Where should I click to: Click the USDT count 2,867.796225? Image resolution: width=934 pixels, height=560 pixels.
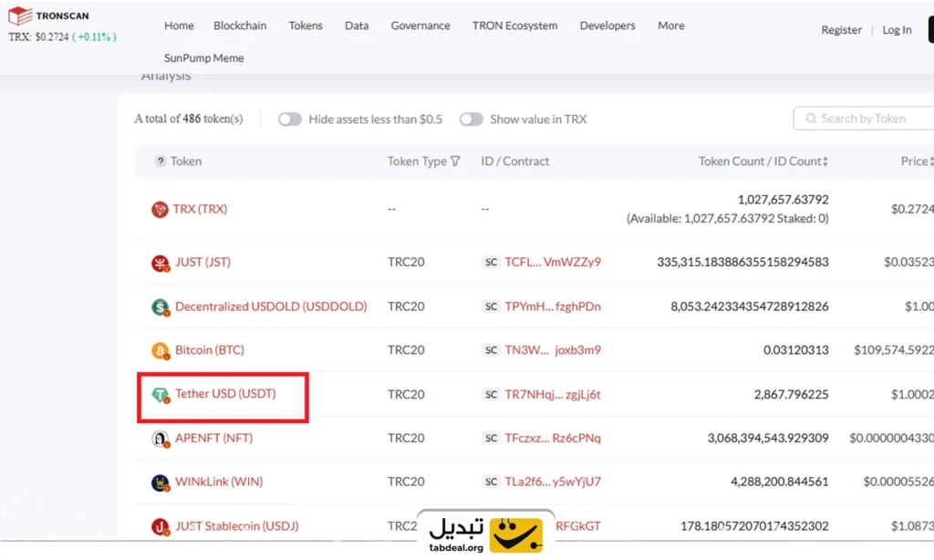(x=791, y=394)
